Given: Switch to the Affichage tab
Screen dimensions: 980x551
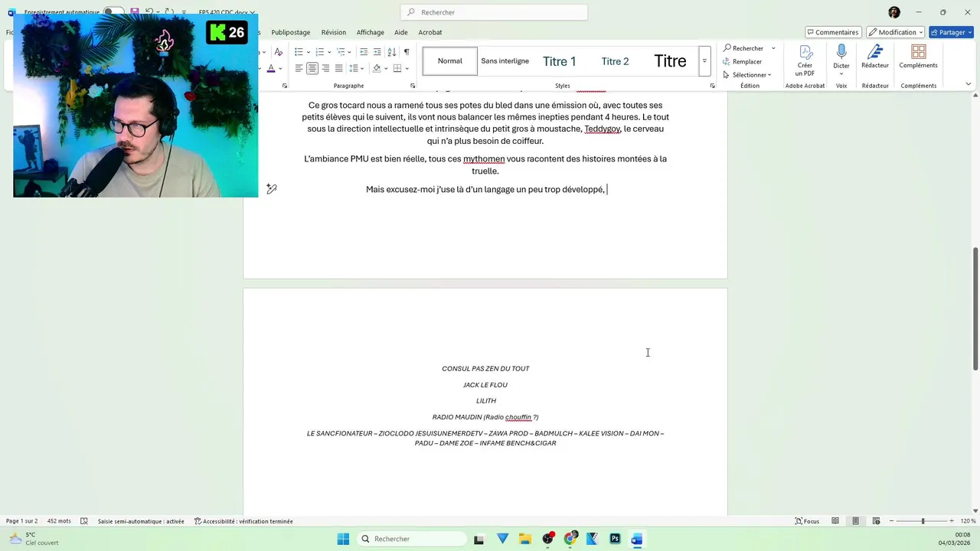Looking at the screenshot, I should 371,32.
